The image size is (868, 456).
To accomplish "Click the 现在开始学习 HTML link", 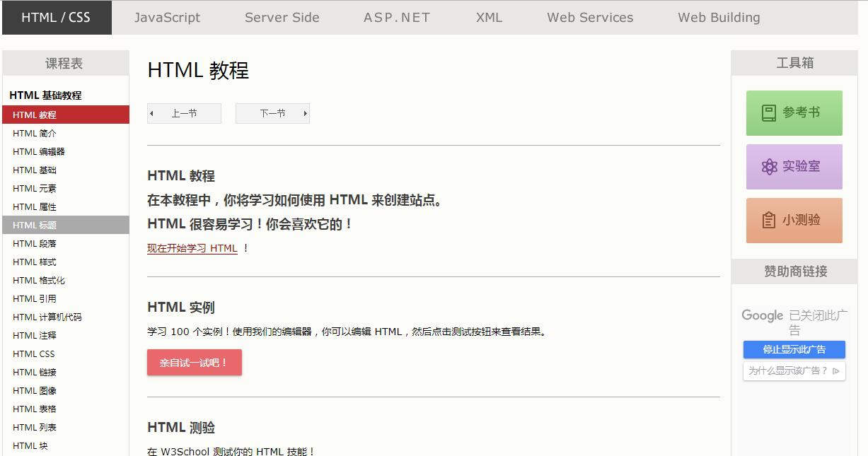I will pos(192,248).
